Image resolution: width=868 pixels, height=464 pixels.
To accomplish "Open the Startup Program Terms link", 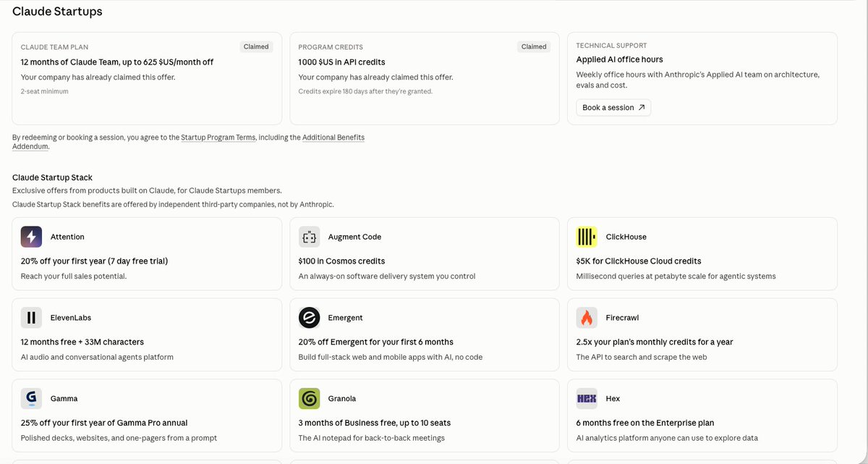I will click(218, 138).
